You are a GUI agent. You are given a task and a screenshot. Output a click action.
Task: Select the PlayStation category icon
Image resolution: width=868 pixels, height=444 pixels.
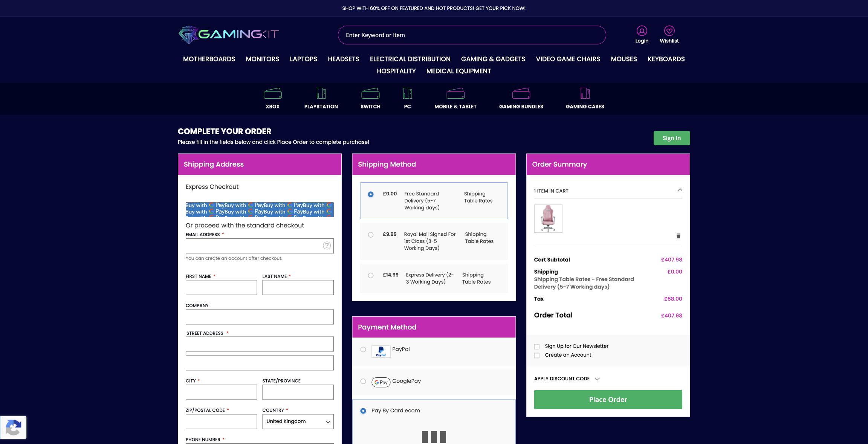pos(321,93)
